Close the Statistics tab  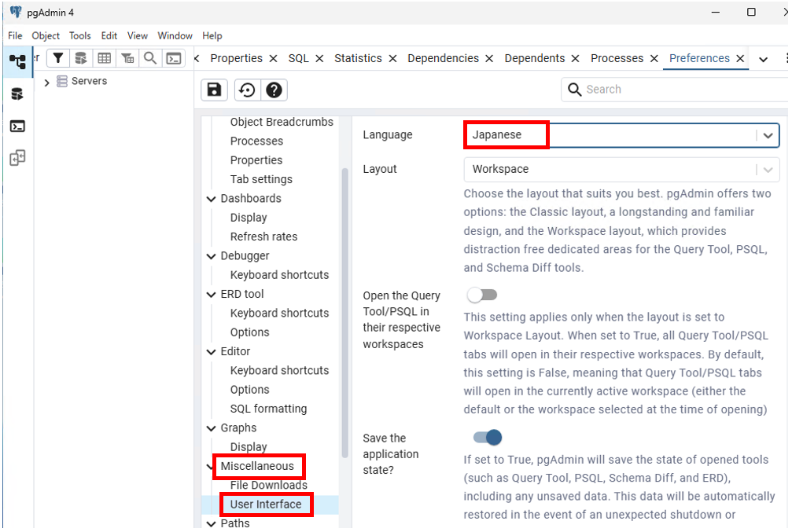[x=392, y=59]
